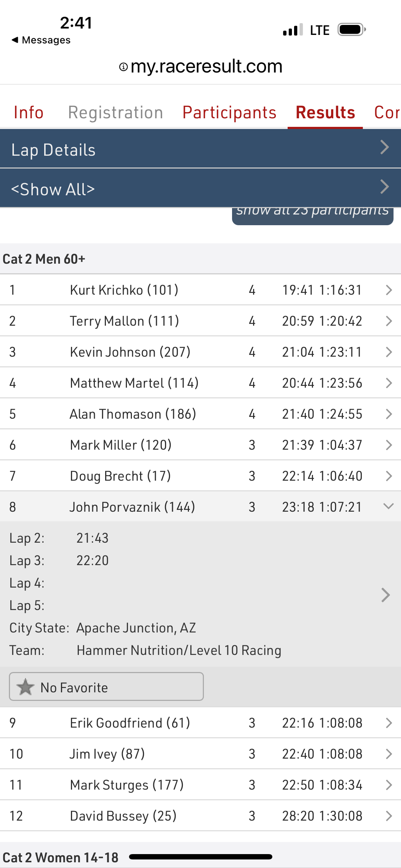Tap the large arrow in lap details panel
The width and height of the screenshot is (401, 868).
point(385,595)
